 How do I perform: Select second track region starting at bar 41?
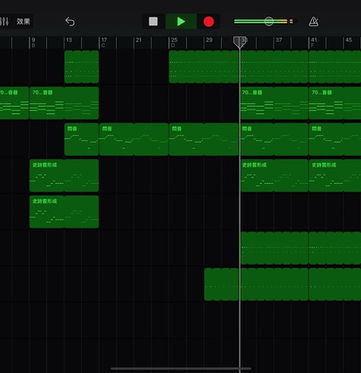pyautogui.click(x=335, y=103)
